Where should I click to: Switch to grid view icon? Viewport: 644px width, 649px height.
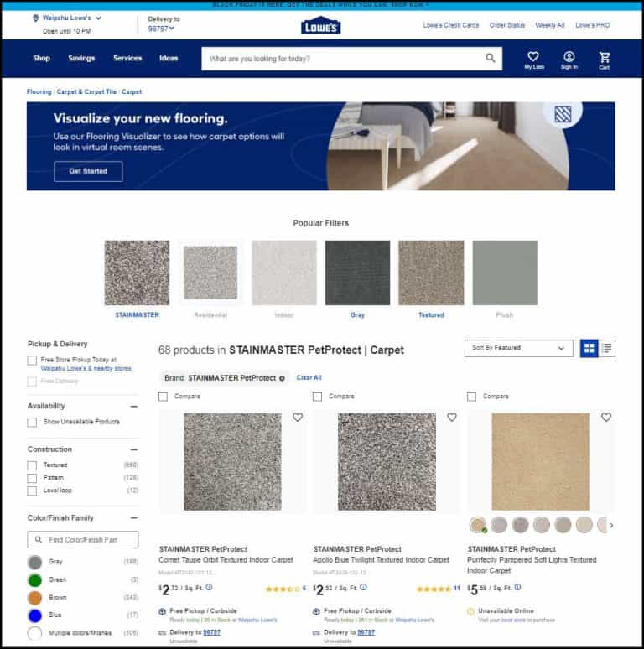coord(589,348)
